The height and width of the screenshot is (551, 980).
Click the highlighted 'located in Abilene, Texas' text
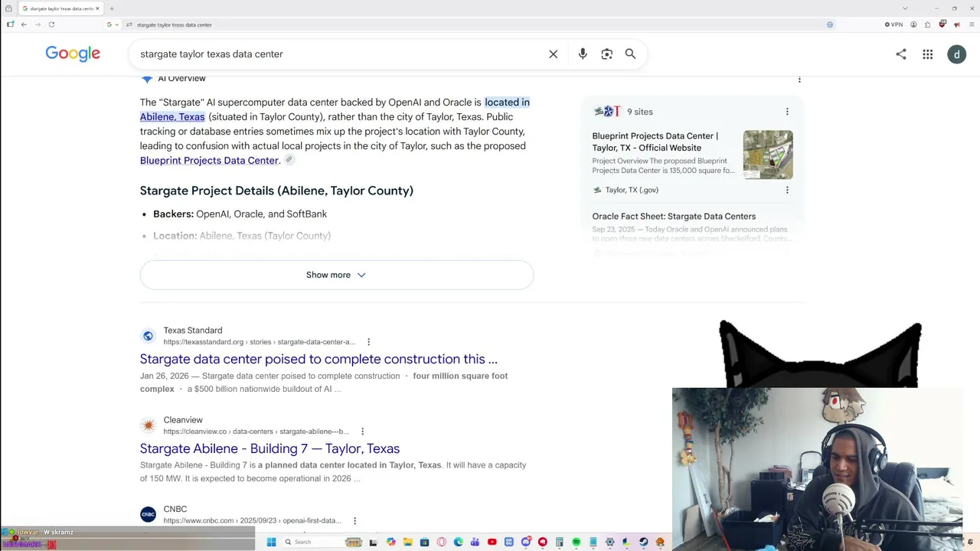click(x=335, y=109)
